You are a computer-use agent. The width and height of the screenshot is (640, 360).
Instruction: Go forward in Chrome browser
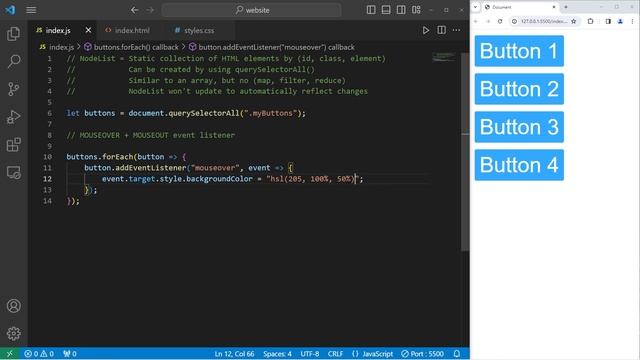(x=488, y=21)
